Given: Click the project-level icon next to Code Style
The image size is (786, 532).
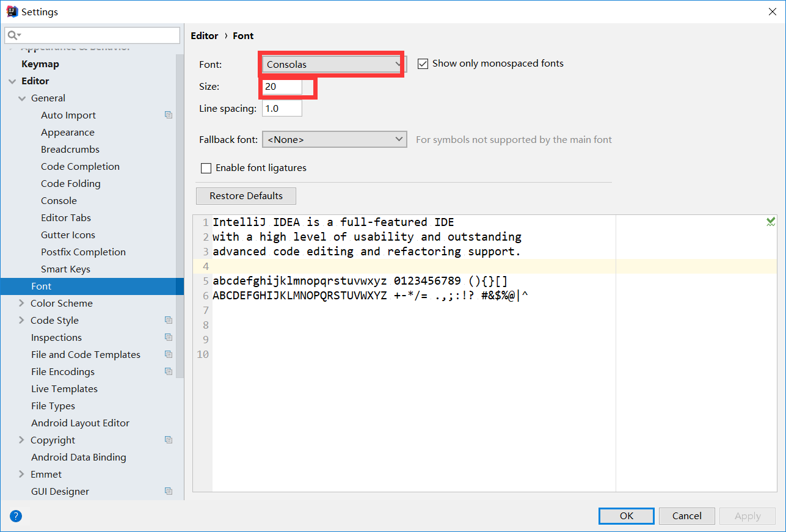Looking at the screenshot, I should (169, 320).
